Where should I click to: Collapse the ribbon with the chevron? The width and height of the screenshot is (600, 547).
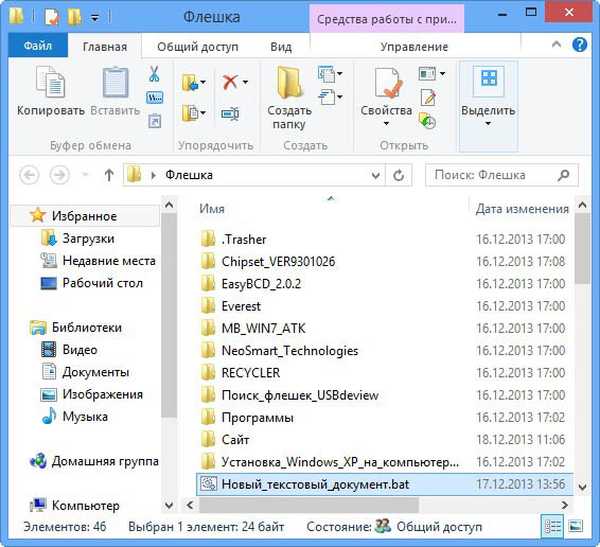tap(557, 44)
